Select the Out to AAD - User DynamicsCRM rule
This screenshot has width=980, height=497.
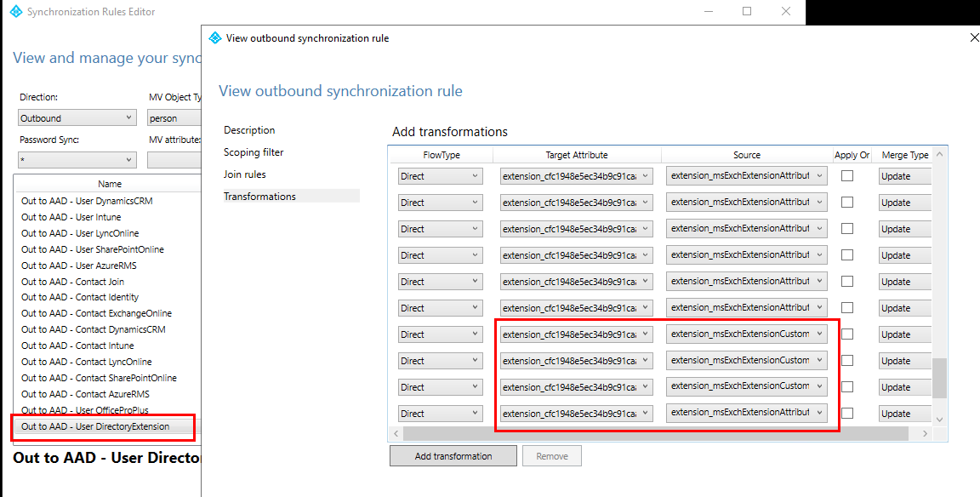pyautogui.click(x=87, y=201)
